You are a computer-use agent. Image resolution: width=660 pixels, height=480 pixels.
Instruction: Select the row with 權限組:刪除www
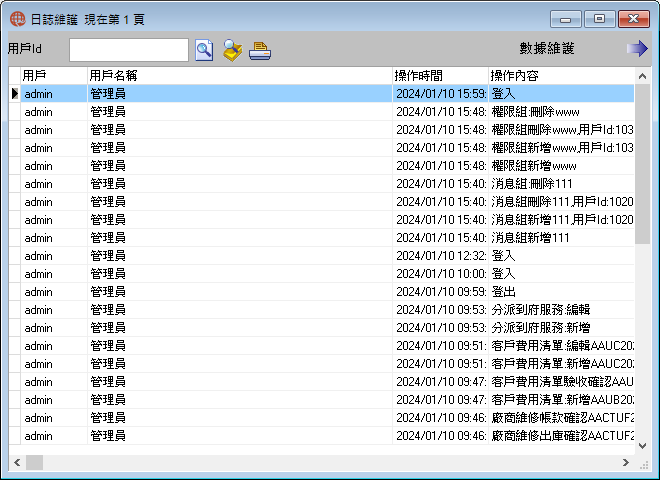click(x=322, y=112)
